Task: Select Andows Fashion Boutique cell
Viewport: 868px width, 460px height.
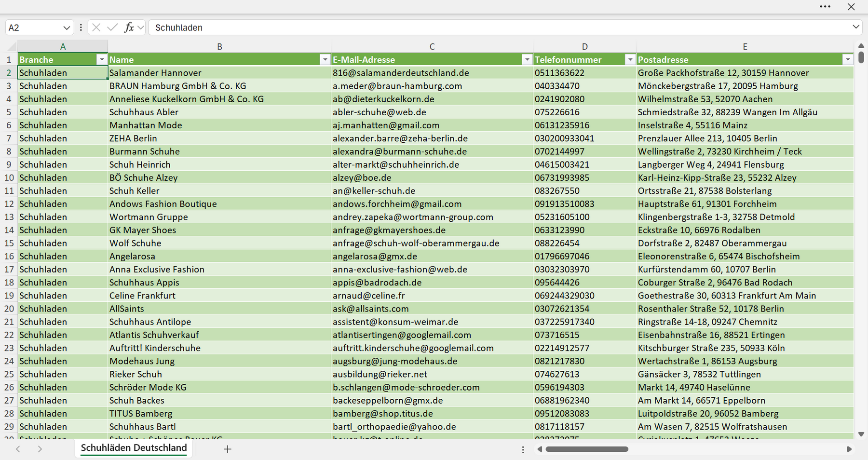Action: pos(219,204)
